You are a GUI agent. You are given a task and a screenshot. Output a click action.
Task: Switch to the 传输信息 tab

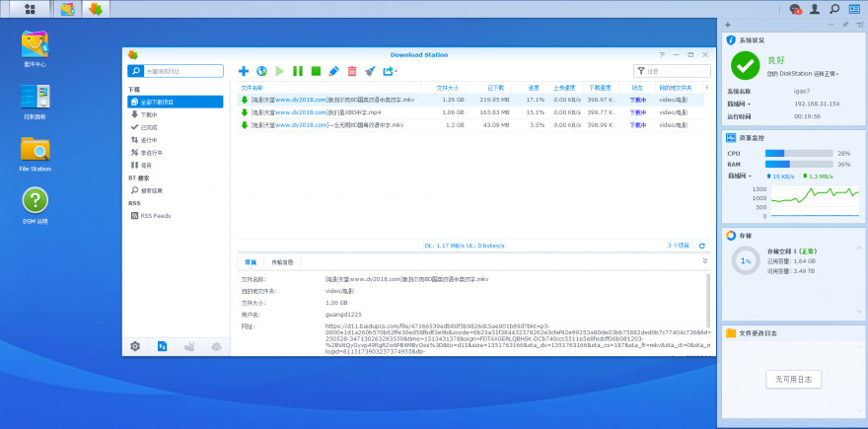(282, 262)
